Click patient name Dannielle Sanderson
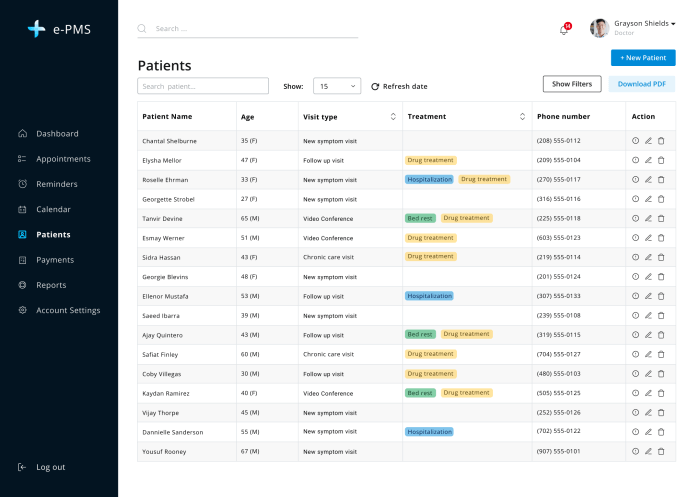Viewport: 700px width, 497px height. tap(172, 432)
